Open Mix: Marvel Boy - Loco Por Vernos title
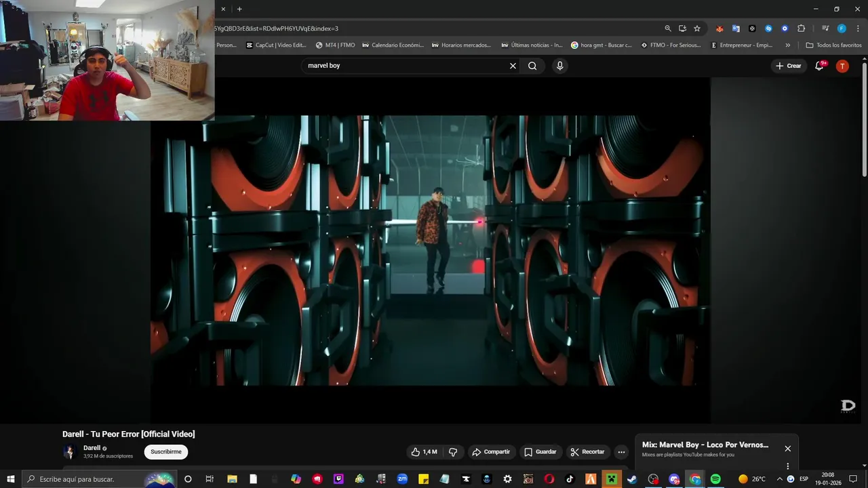 click(705, 445)
